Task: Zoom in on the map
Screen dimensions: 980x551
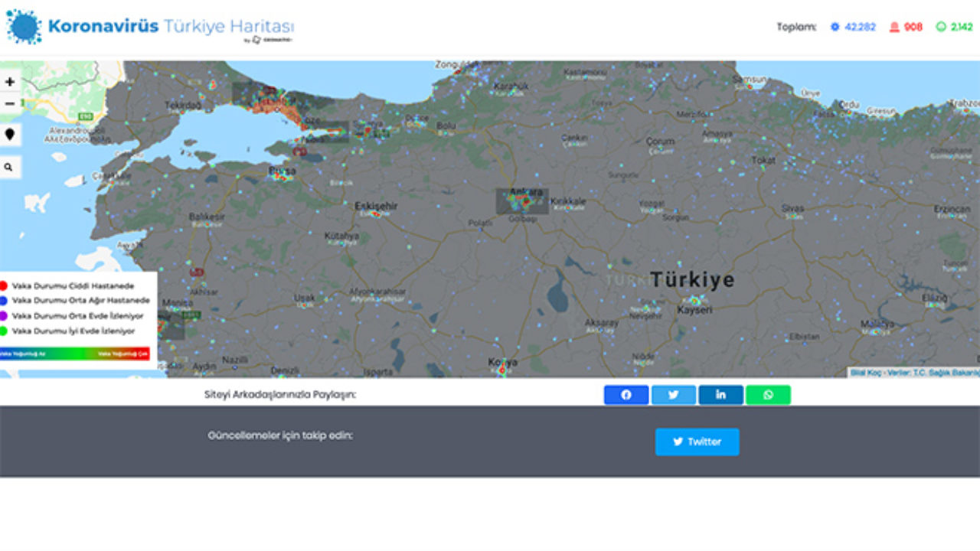Action: pyautogui.click(x=10, y=82)
